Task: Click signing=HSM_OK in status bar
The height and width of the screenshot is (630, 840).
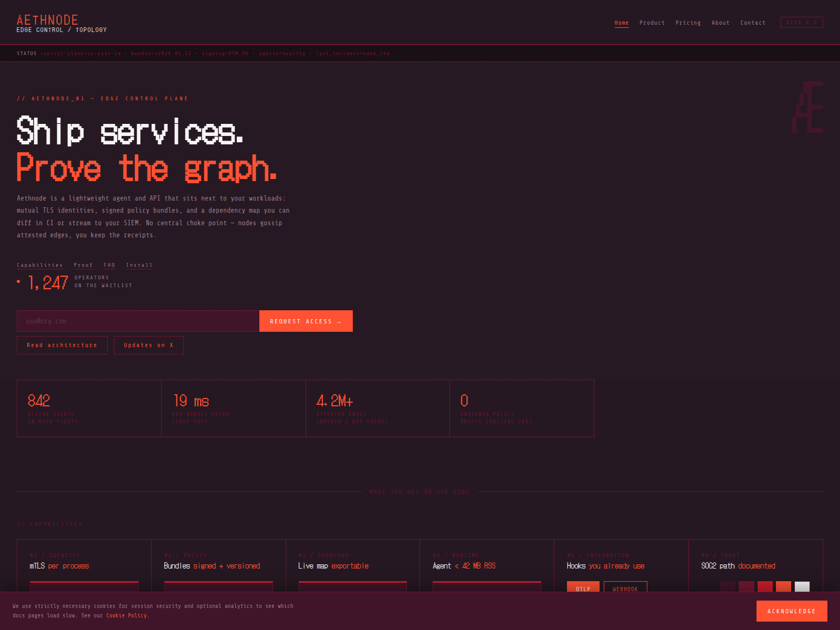Action: point(225,54)
